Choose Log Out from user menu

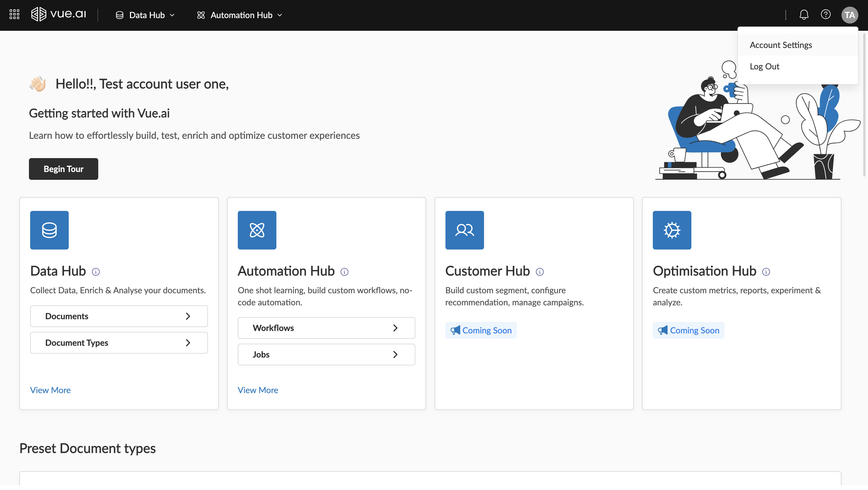[x=764, y=66]
